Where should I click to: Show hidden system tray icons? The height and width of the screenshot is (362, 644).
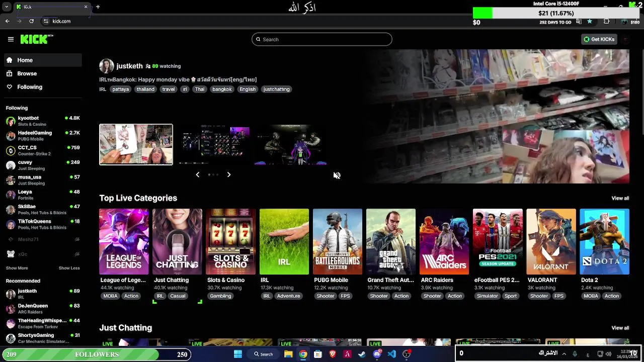click(x=564, y=354)
